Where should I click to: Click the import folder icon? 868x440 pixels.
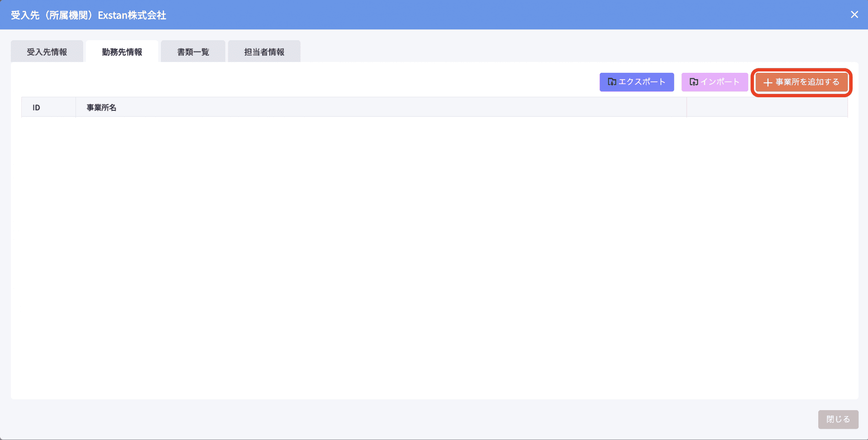[693, 82]
